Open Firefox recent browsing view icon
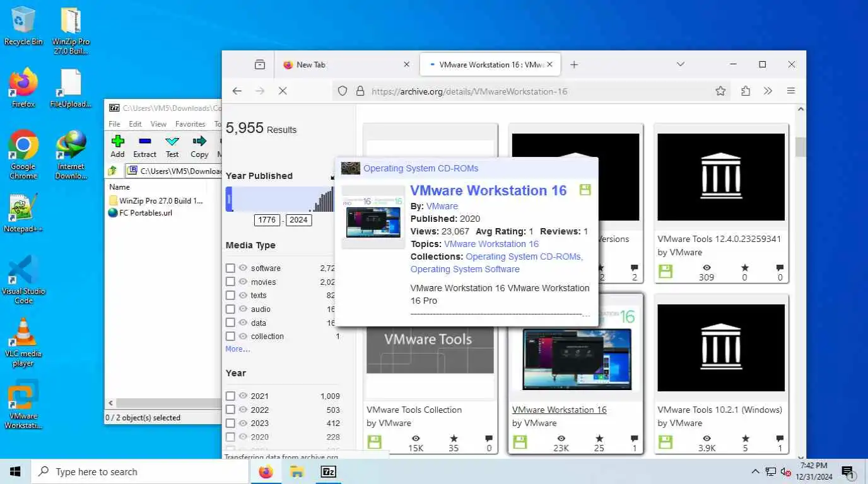 [260, 64]
